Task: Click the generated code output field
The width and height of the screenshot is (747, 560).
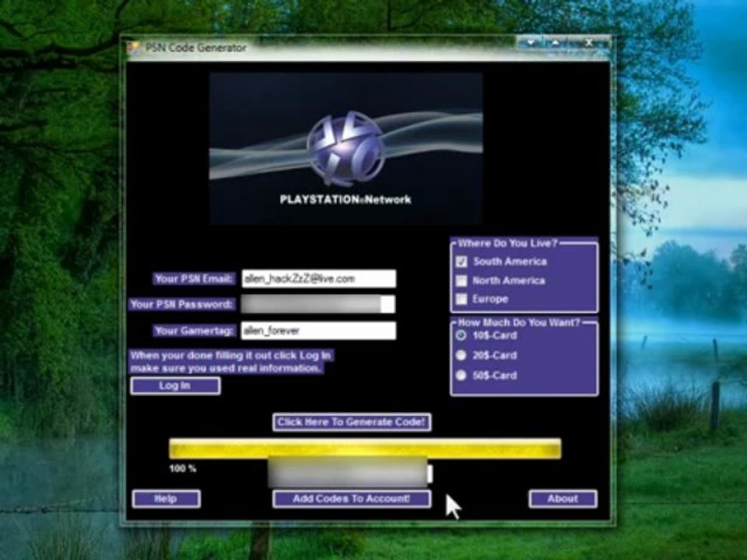Action: pos(350,472)
